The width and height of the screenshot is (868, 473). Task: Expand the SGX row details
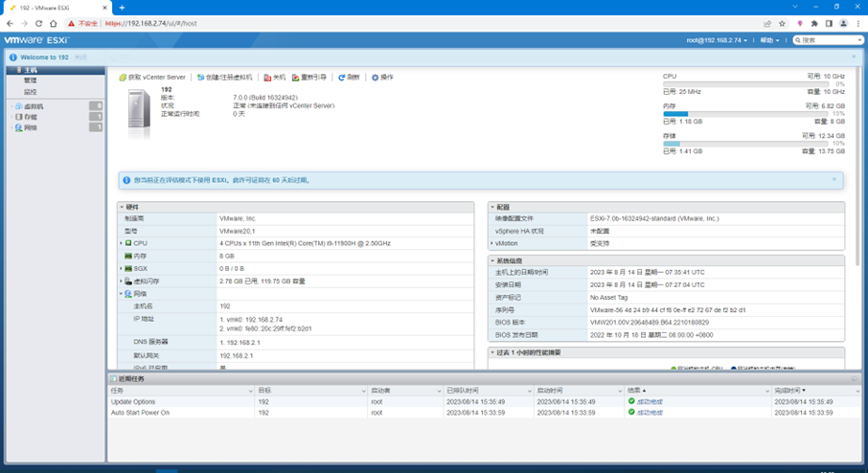(122, 268)
